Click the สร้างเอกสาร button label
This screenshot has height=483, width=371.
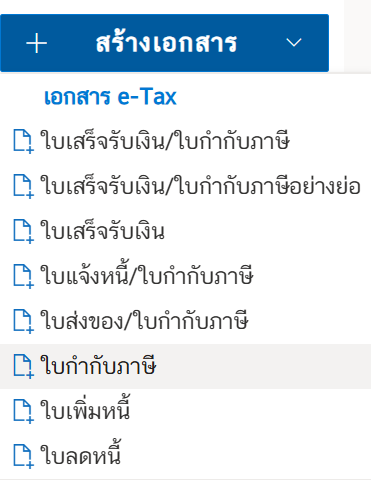[x=166, y=43]
